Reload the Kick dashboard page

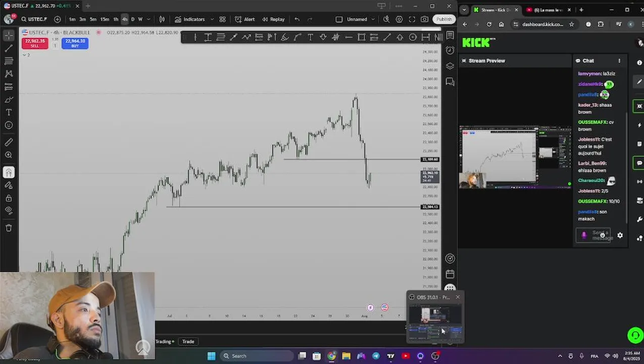[489, 24]
